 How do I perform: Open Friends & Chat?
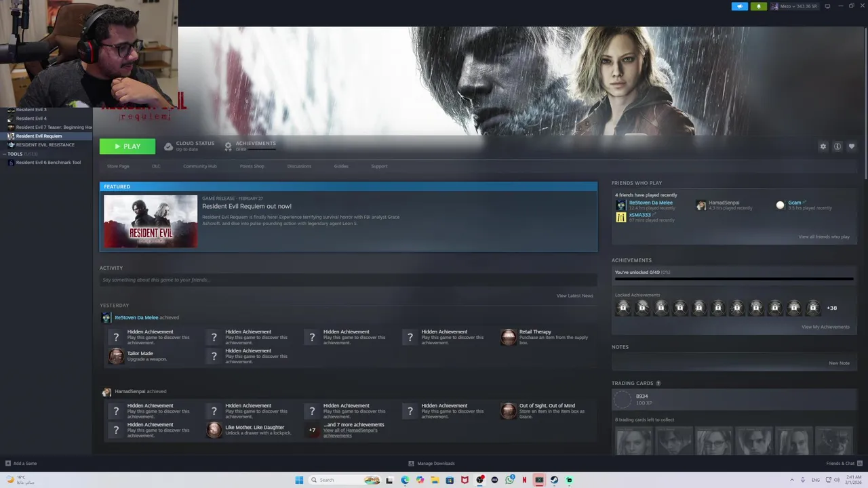(x=843, y=464)
